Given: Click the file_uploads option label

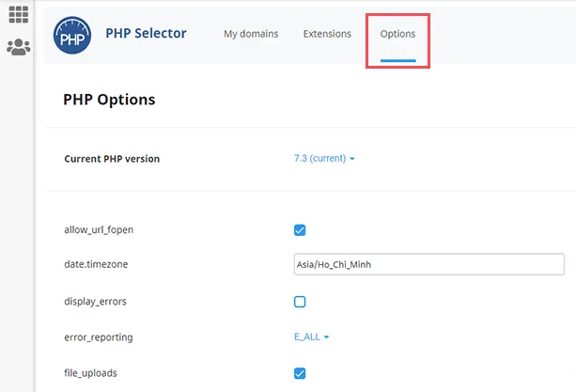Looking at the screenshot, I should coord(90,373).
